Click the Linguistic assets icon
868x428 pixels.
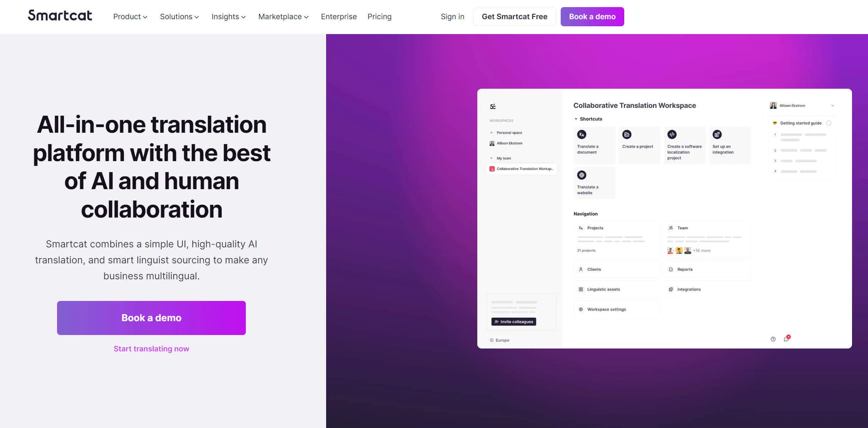581,289
